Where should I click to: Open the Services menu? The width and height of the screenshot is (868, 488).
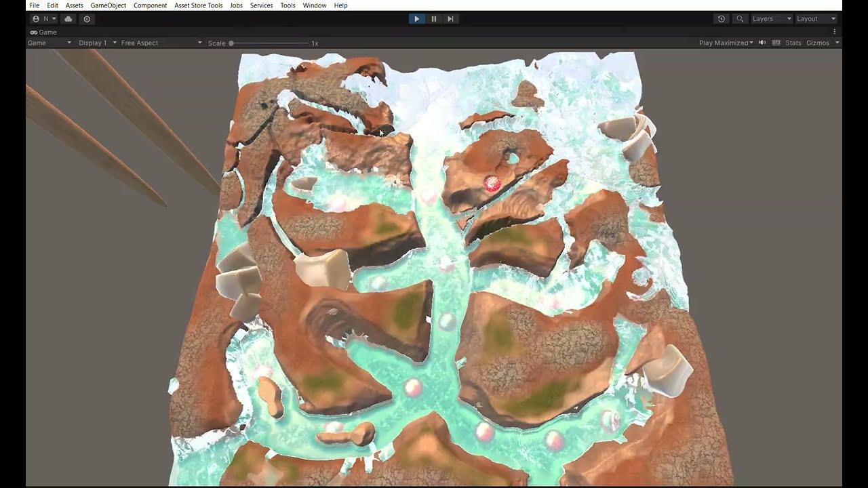point(261,5)
